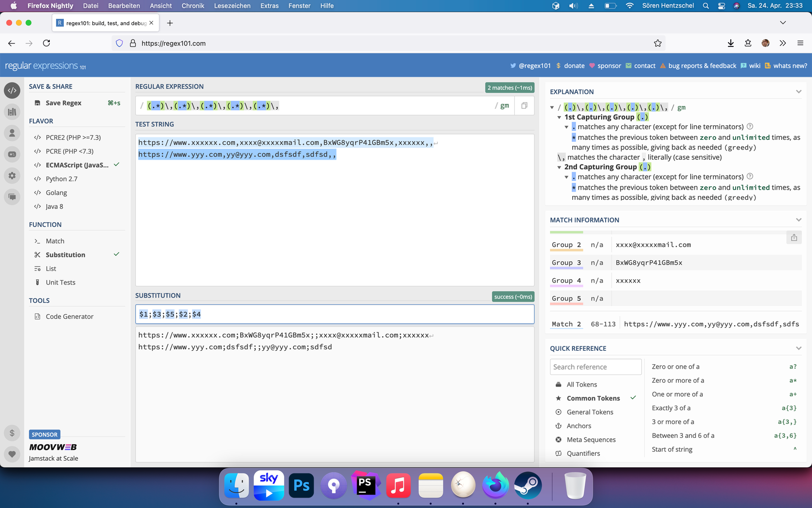Viewport: 812px width, 508px height.
Task: Open settings gear in sidebar
Action: point(12,176)
